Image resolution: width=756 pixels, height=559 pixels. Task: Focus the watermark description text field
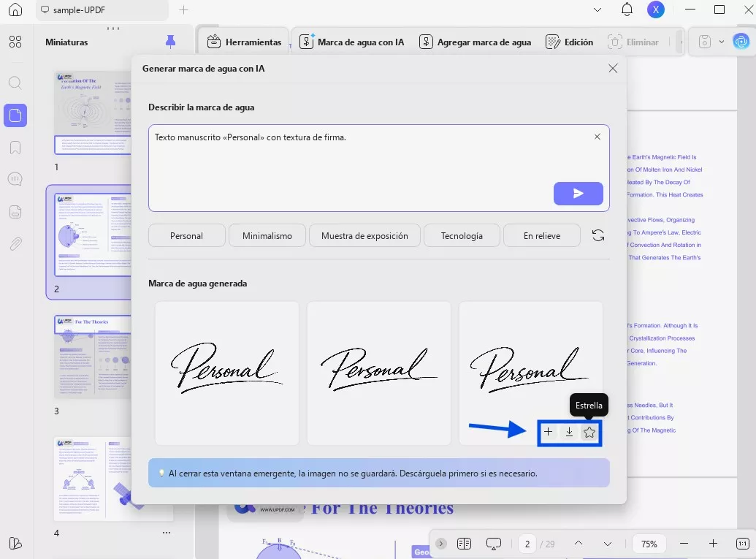tap(379, 168)
